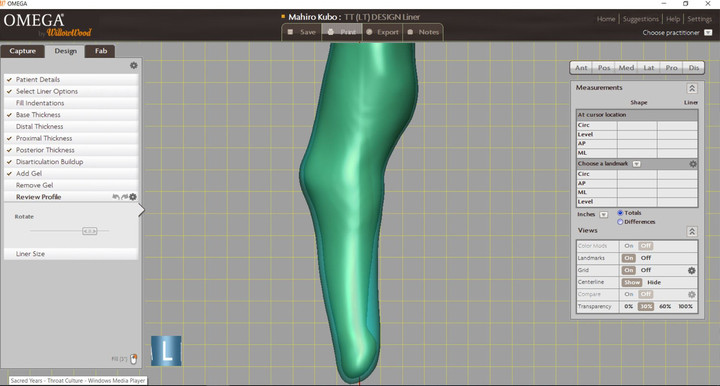Screen dimensions: 720x386
Task: Select the Pro proximal view
Action: pos(671,68)
